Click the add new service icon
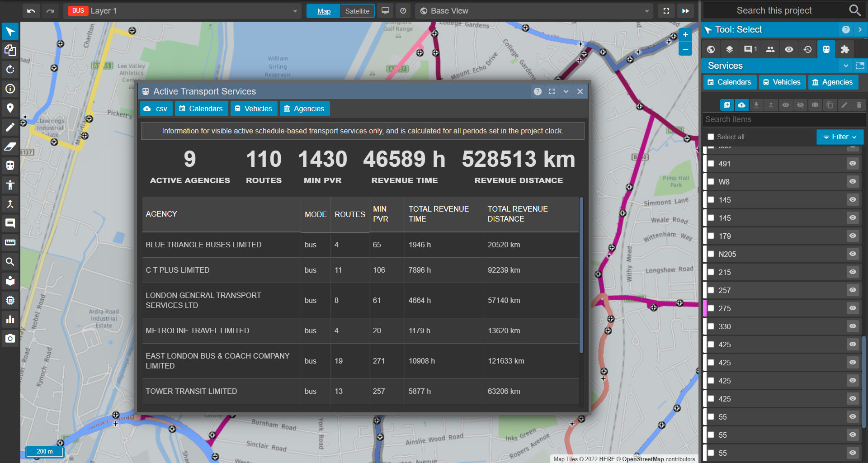Screen dimensions: 868x463 (x=727, y=105)
